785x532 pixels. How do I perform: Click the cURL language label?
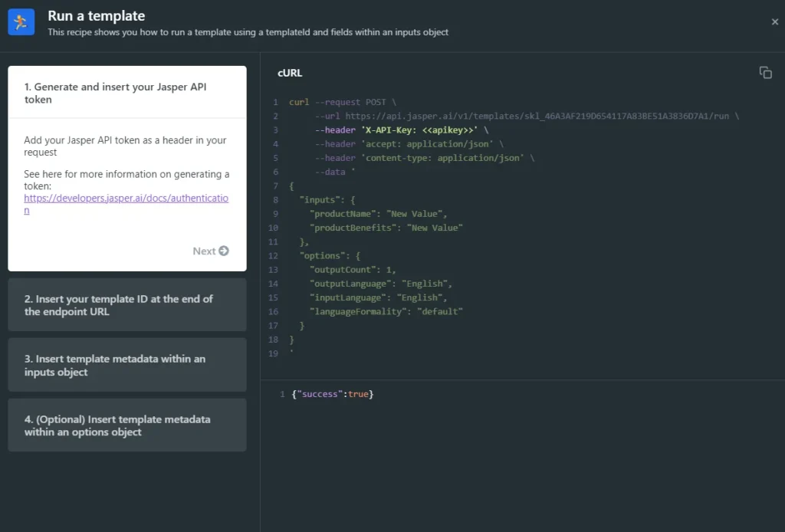coord(290,73)
